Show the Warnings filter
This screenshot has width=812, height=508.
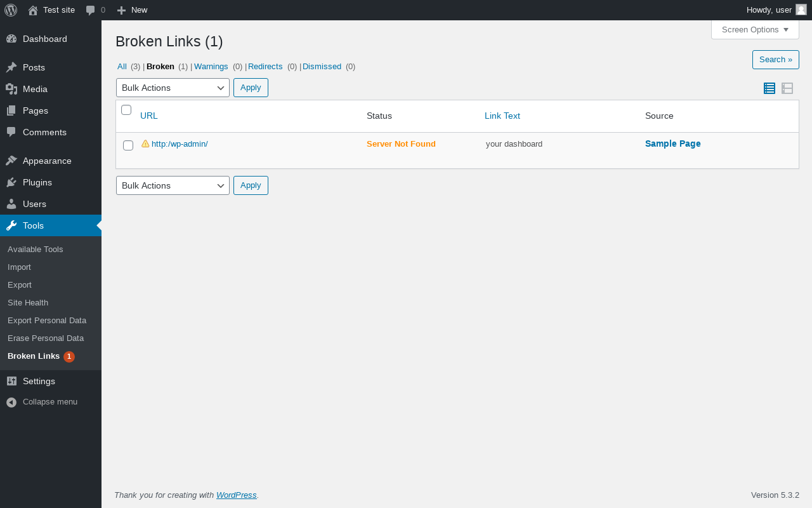click(x=211, y=66)
